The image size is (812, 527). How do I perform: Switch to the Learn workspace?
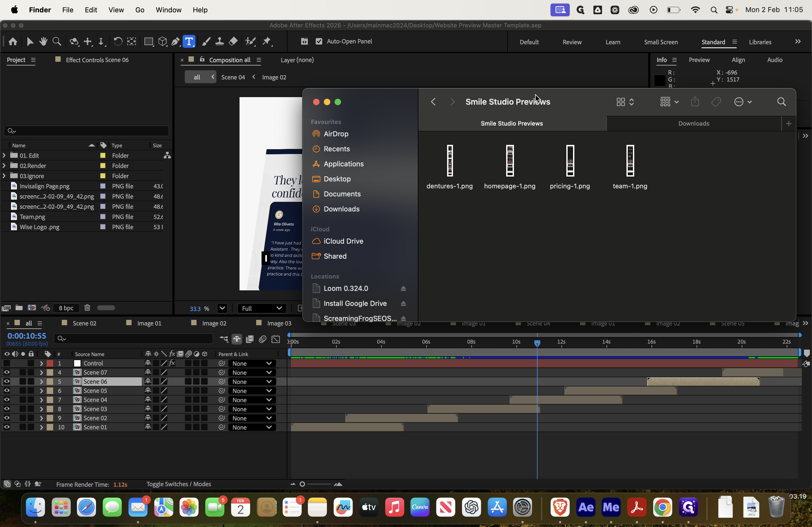(612, 42)
